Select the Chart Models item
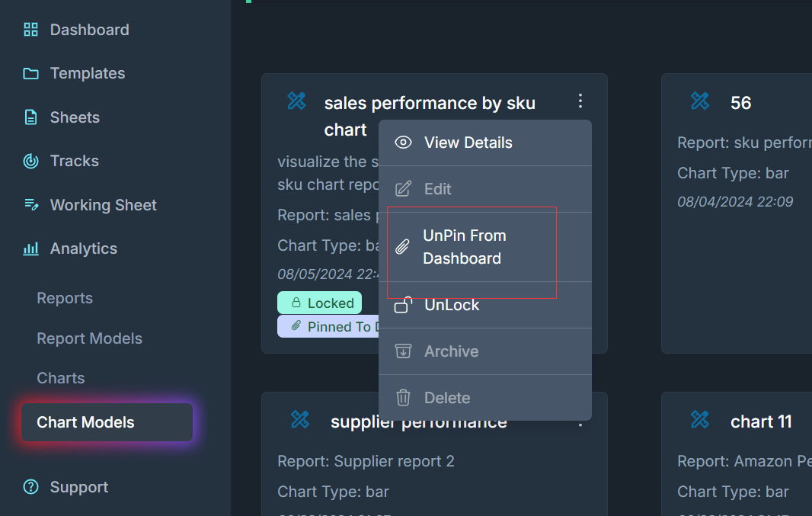 click(107, 422)
